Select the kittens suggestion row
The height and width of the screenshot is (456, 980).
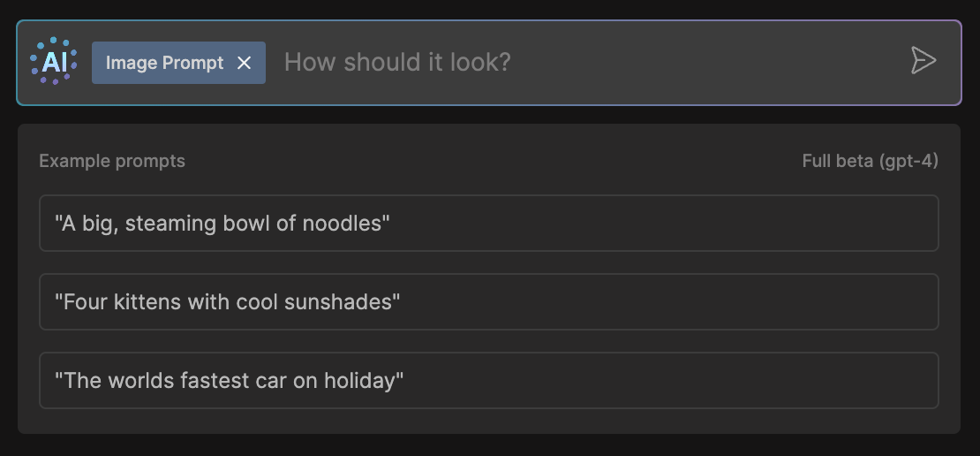point(488,302)
